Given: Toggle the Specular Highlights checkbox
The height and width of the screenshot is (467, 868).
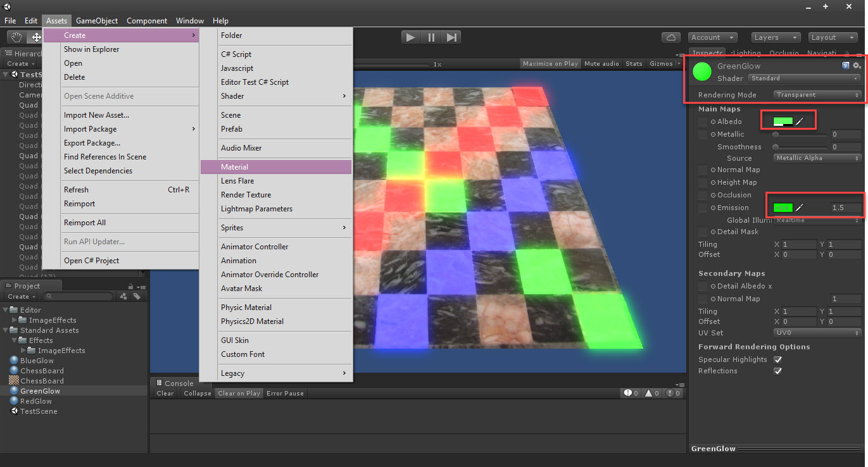Looking at the screenshot, I should tap(777, 359).
